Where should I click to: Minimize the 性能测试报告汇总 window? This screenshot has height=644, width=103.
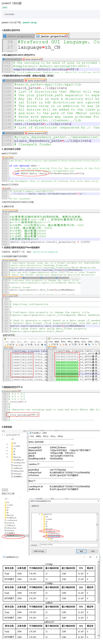[84, 557]
